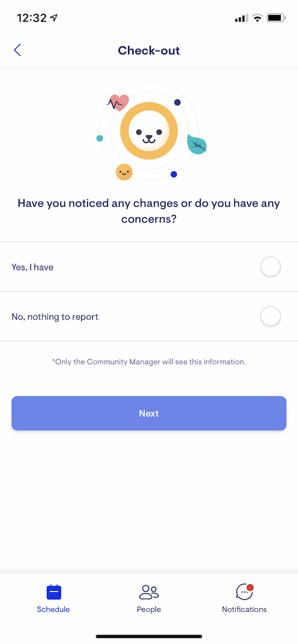Select the "Yes, I have" radio button
This screenshot has height=644, width=298.
271,267
